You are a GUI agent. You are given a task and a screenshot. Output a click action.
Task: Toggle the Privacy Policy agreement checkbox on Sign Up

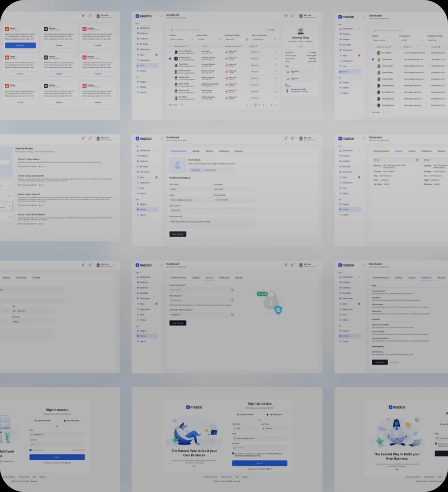pos(233,453)
